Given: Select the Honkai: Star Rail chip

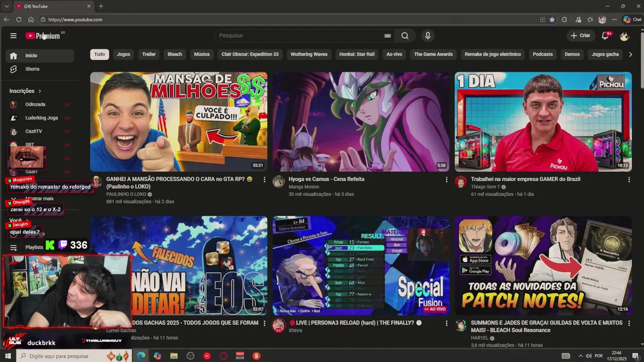Looking at the screenshot, I should 357,54.
